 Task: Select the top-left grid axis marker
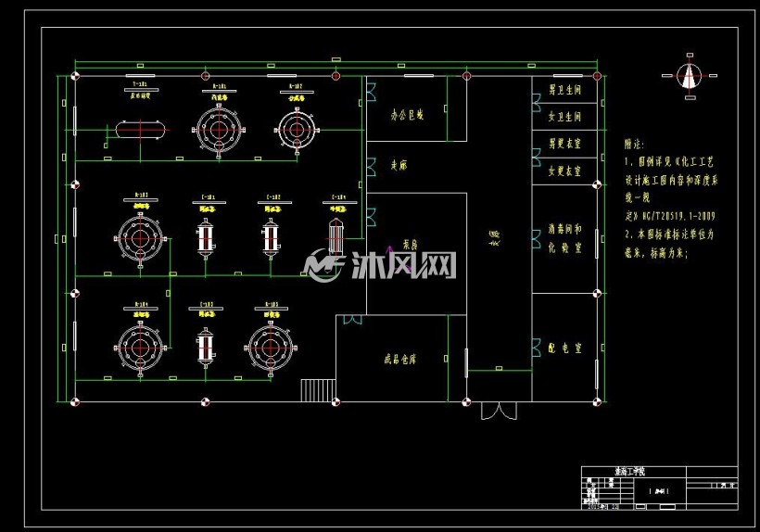(75, 76)
